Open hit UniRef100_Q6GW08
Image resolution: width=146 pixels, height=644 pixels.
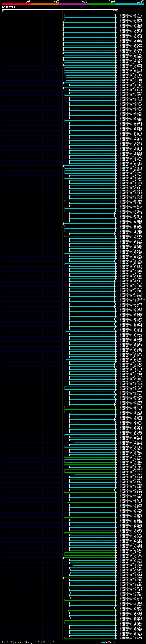131,17
